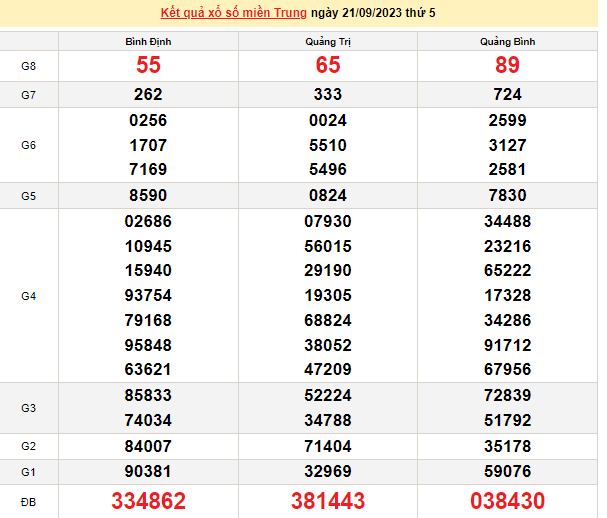
Task: Click Quảng Trị special prize number 381443
Action: pyautogui.click(x=327, y=501)
